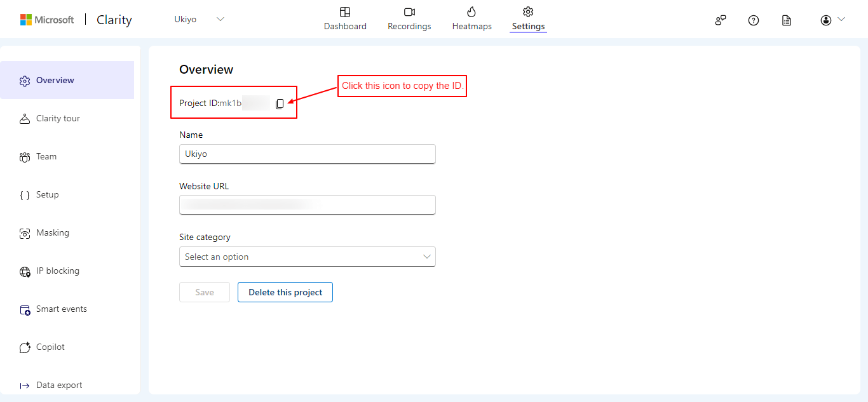This screenshot has width=868, height=402.
Task: Go to the Dashboard tab
Action: [x=345, y=18]
